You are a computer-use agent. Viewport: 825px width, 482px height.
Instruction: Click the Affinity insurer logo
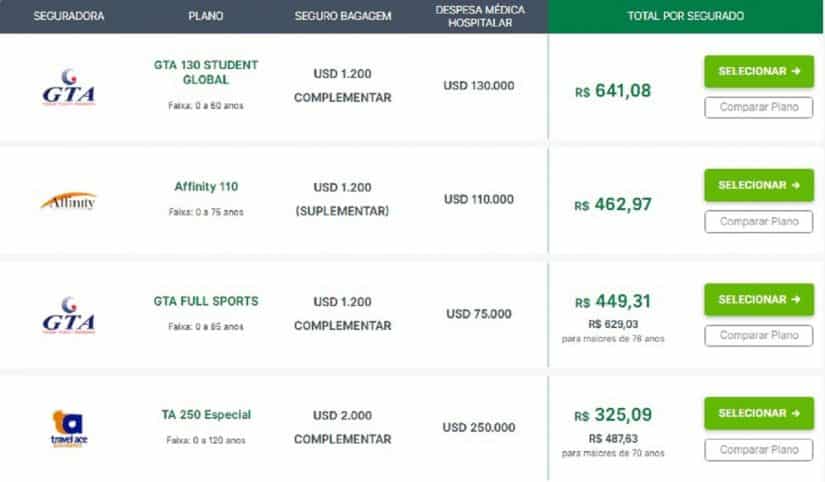tap(69, 201)
